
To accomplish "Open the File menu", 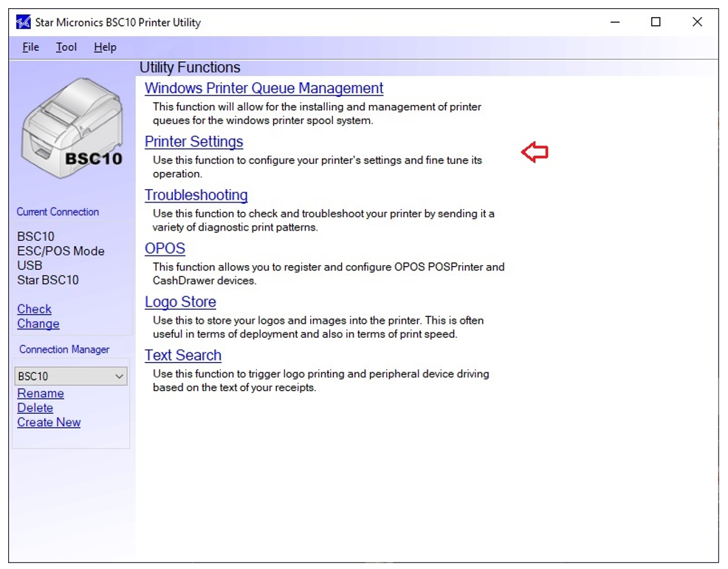I will tap(31, 47).
